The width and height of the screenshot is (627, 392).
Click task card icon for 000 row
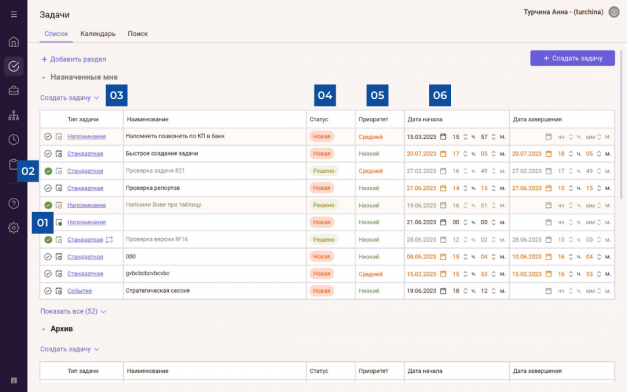(59, 256)
